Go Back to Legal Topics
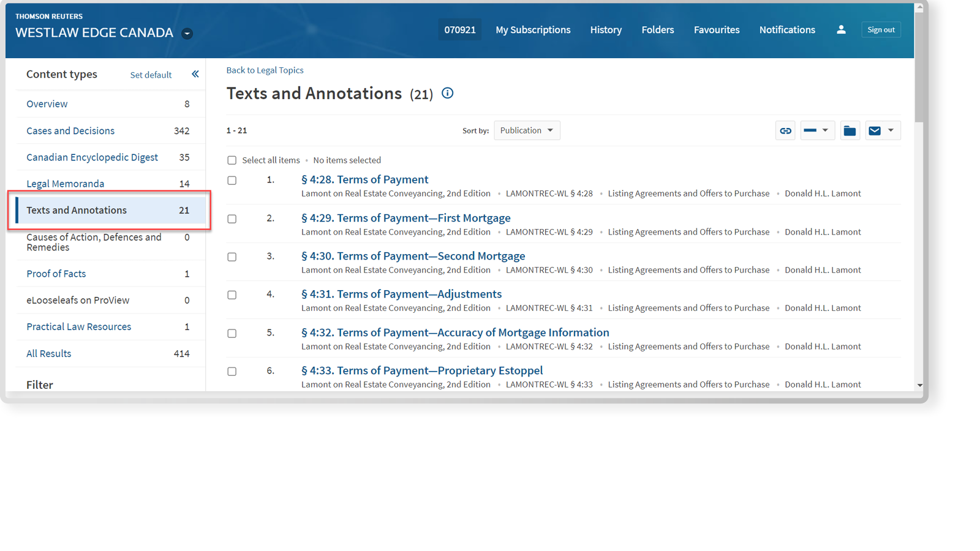This screenshot has height=551, width=980. pos(265,70)
